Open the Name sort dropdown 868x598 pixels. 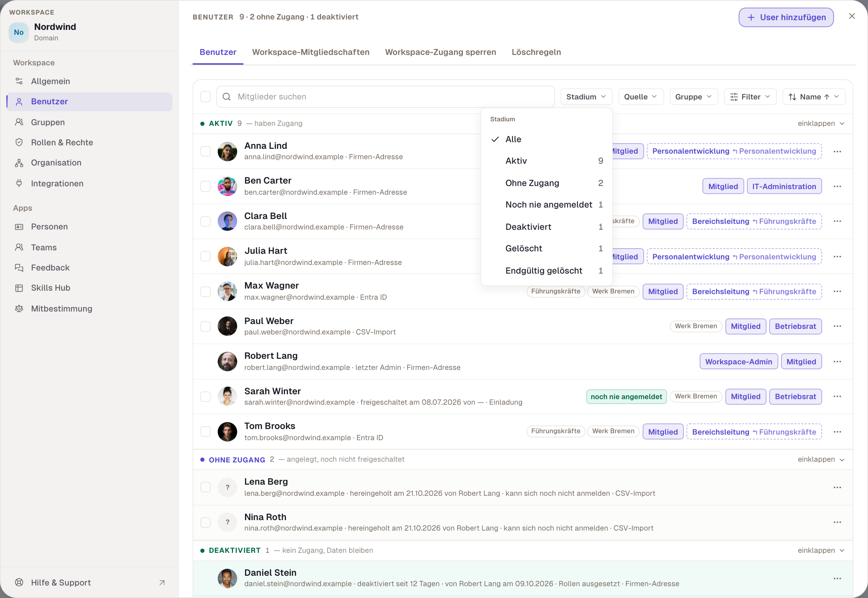point(814,97)
